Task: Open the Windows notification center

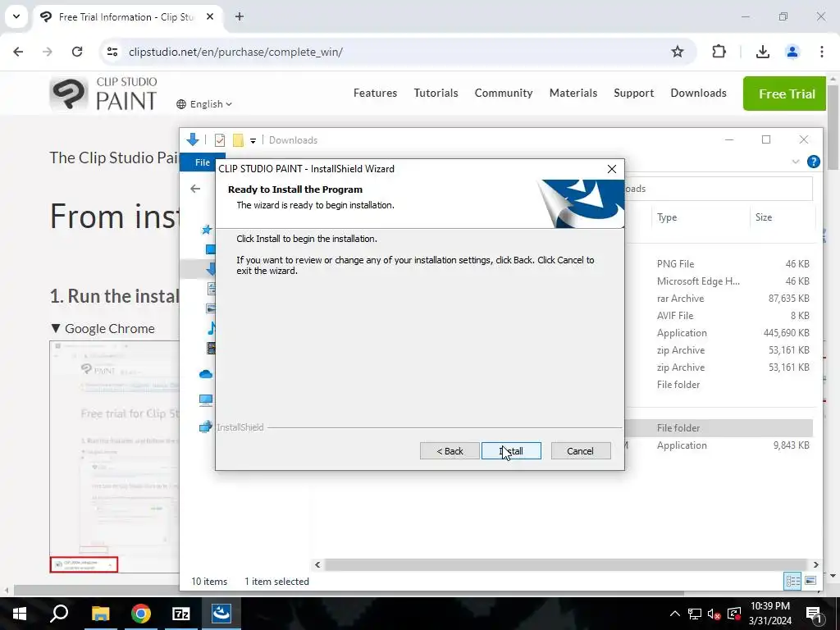Action: (814, 614)
